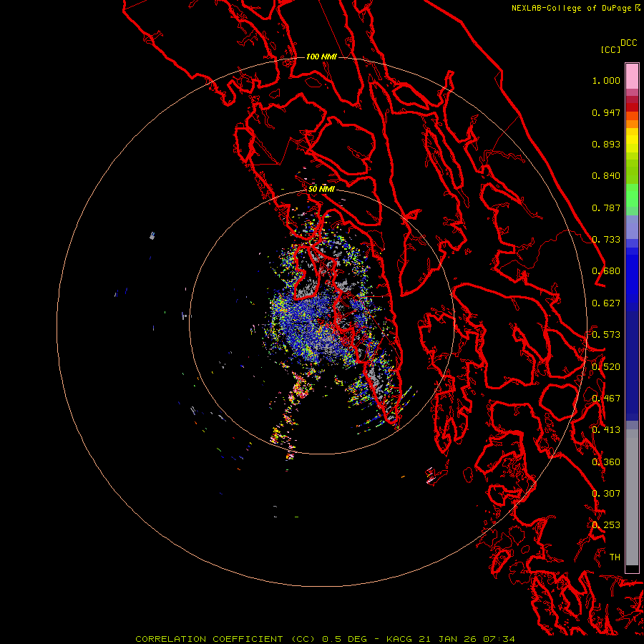Click the 0.733 value on the color scale

coord(606,240)
